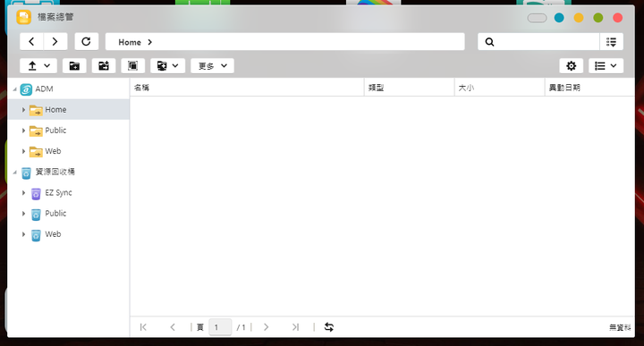Image resolution: width=644 pixels, height=346 pixels.
Task: Open the 更多 (More) menu
Action: (x=212, y=65)
